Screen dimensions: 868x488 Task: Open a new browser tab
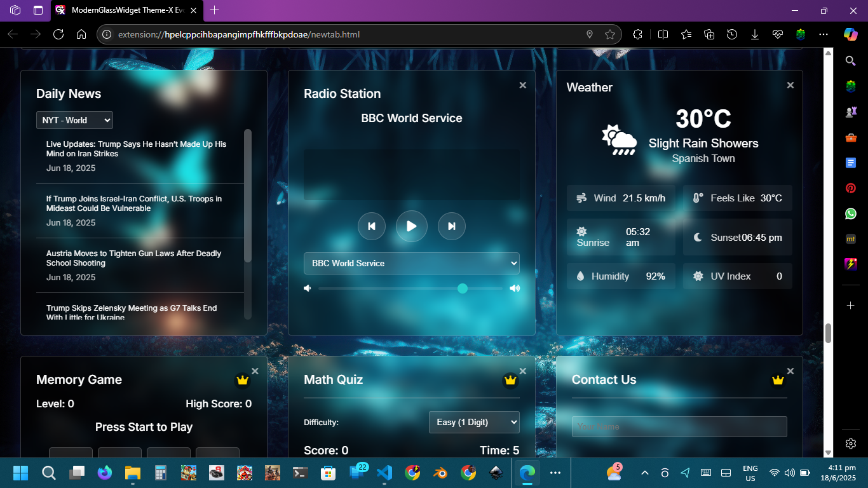214,10
